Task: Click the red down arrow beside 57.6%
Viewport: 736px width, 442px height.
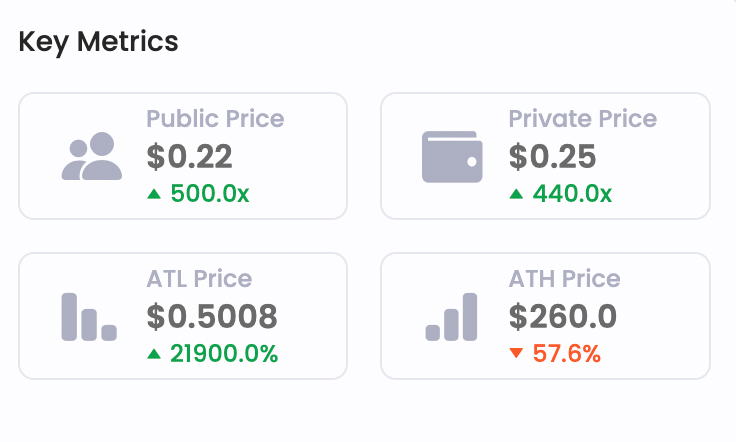Action: click(515, 353)
